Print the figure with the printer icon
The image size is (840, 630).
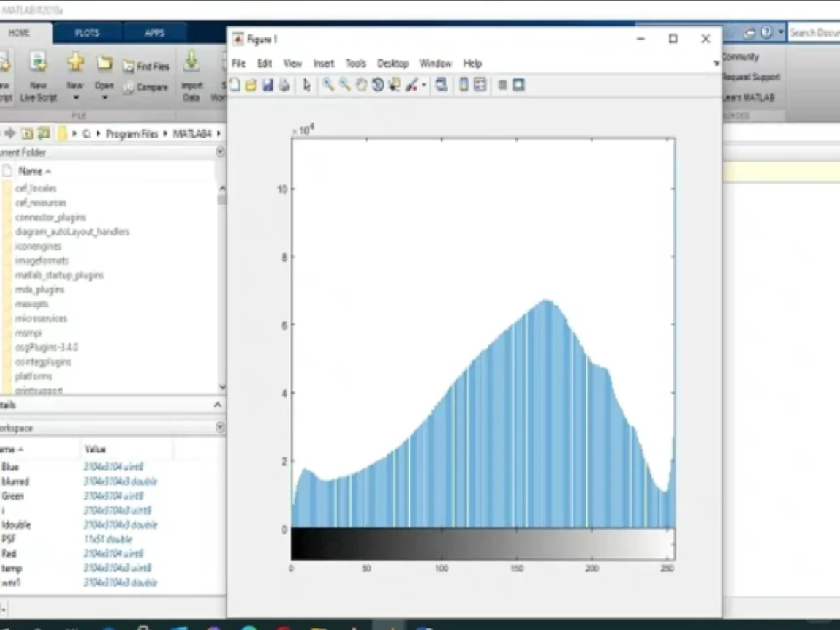click(x=284, y=85)
